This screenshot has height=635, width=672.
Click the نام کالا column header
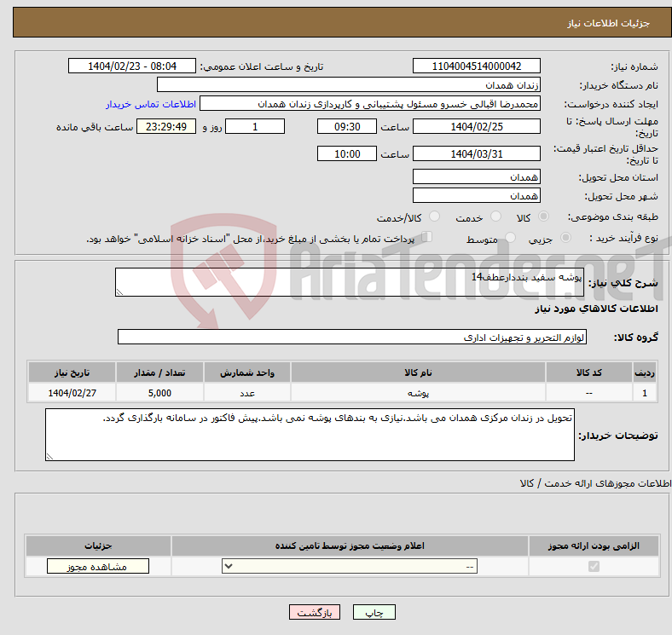(418, 373)
